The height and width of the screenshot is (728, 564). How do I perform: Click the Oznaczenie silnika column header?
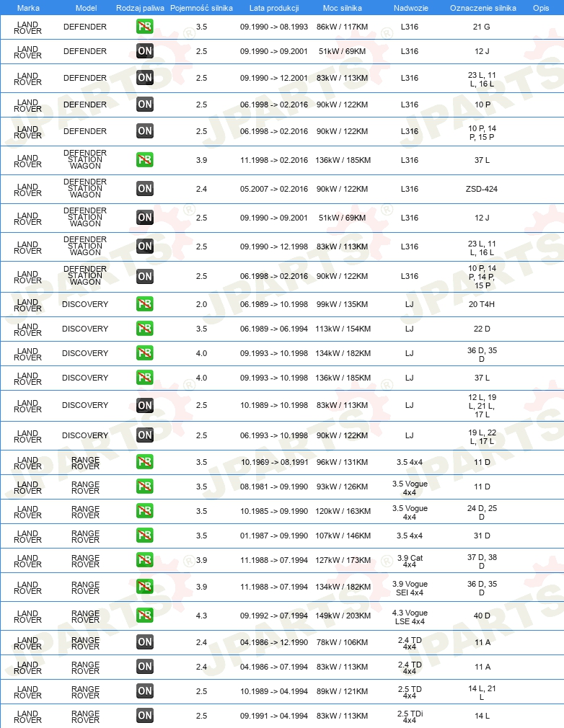pyautogui.click(x=483, y=8)
